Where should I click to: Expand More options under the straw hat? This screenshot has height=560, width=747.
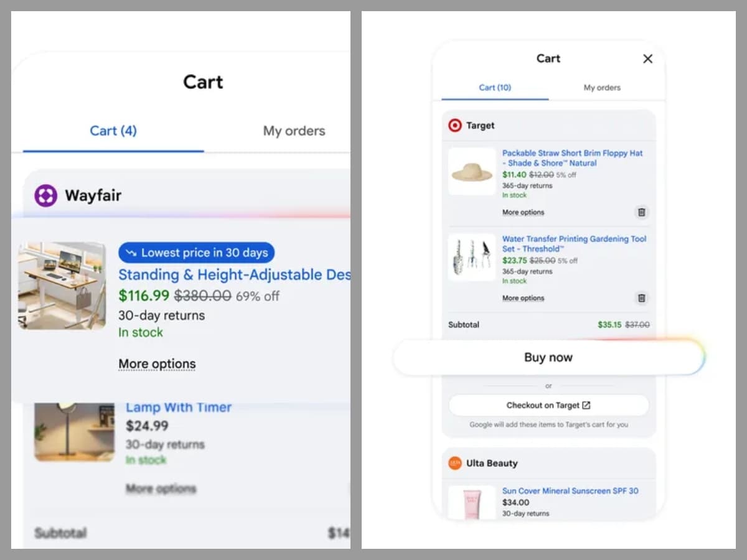[x=523, y=212]
